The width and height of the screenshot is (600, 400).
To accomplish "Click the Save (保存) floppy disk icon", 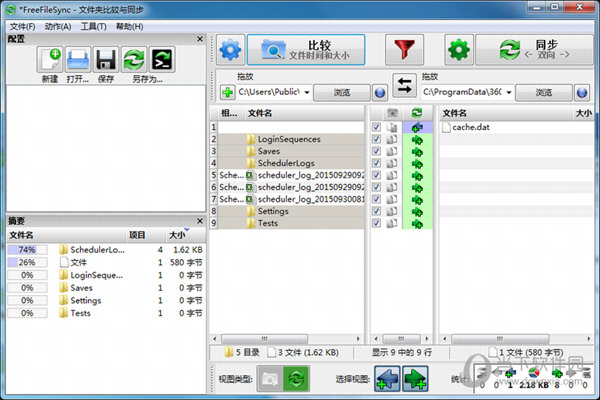I will pos(106,59).
